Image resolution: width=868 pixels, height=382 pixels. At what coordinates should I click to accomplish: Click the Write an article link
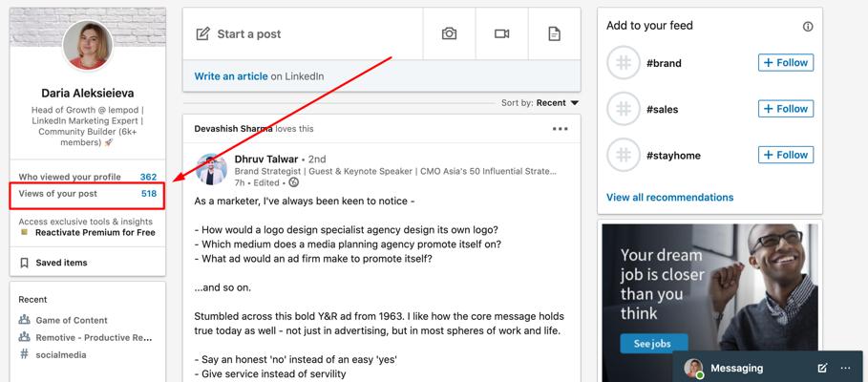[230, 76]
